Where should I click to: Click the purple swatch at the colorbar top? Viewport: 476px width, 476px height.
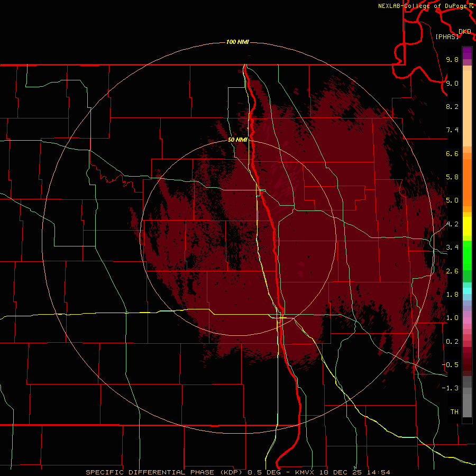click(467, 53)
